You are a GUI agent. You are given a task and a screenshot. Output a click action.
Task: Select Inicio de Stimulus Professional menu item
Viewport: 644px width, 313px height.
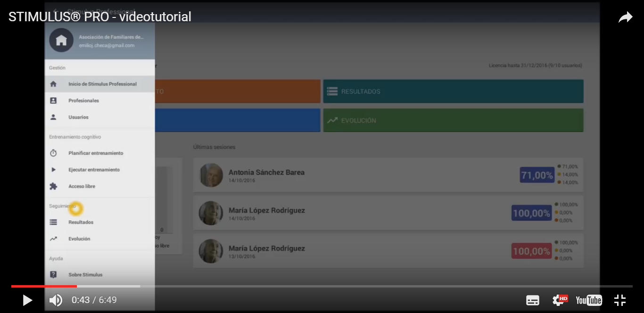[x=102, y=84]
